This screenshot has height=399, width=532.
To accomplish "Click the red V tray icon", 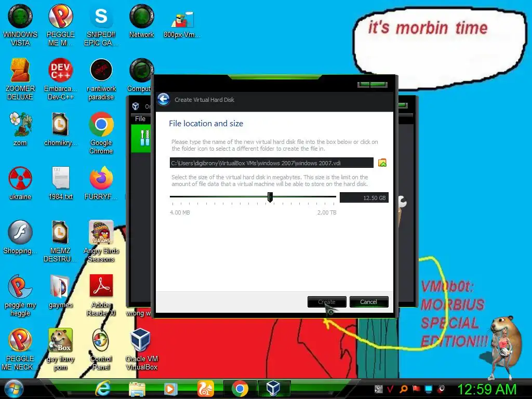I will click(x=390, y=389).
